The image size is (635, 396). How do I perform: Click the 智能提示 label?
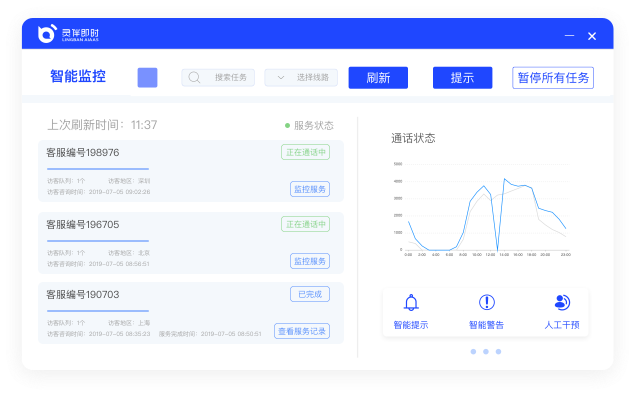click(x=411, y=325)
